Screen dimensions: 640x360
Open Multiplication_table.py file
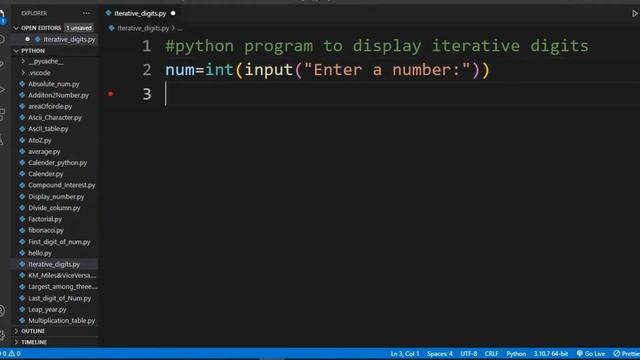[61, 320]
